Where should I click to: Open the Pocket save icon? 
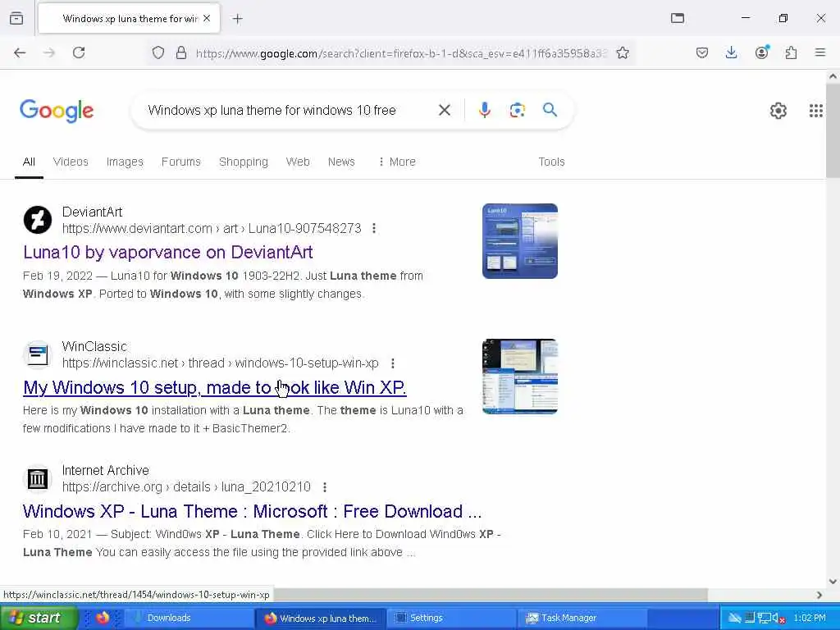point(702,52)
